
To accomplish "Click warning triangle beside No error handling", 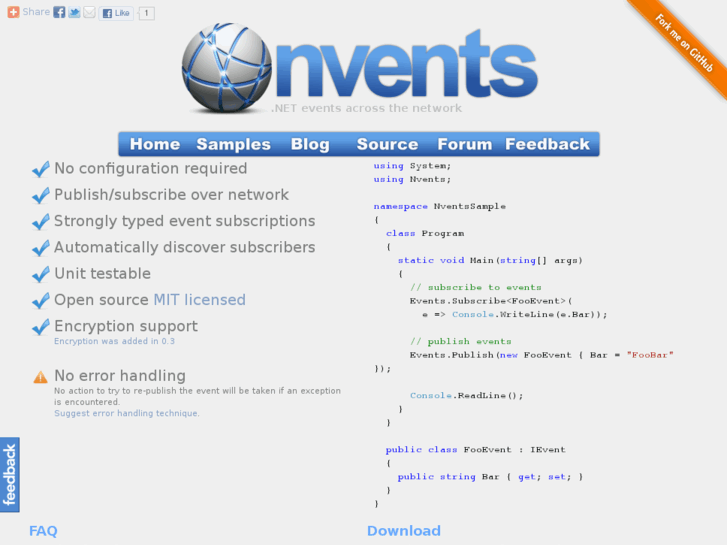I will [x=40, y=377].
